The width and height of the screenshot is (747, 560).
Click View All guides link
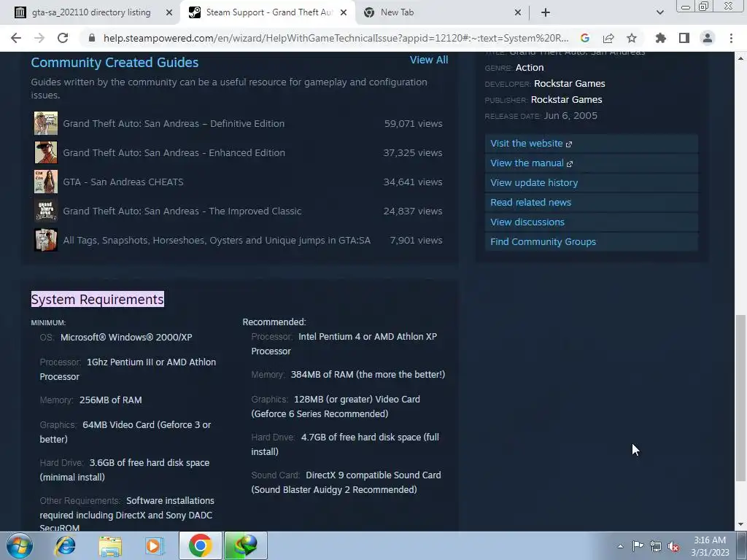[x=429, y=60]
